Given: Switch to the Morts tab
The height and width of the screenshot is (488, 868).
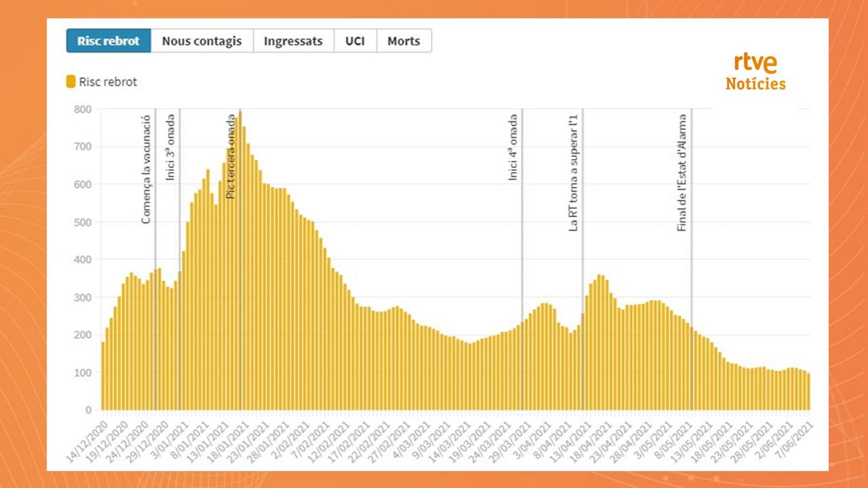Looking at the screenshot, I should click(x=403, y=41).
